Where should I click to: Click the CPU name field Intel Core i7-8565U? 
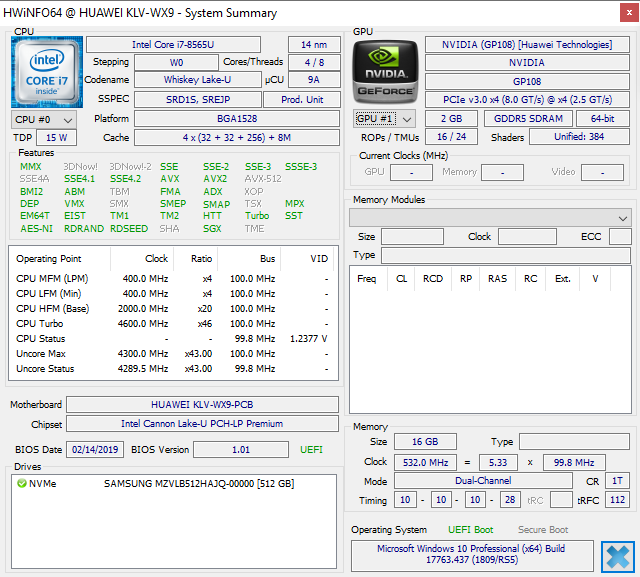click(173, 44)
